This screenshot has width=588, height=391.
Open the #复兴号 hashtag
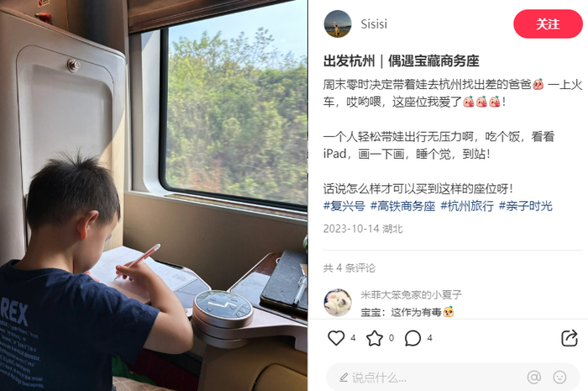coord(344,206)
